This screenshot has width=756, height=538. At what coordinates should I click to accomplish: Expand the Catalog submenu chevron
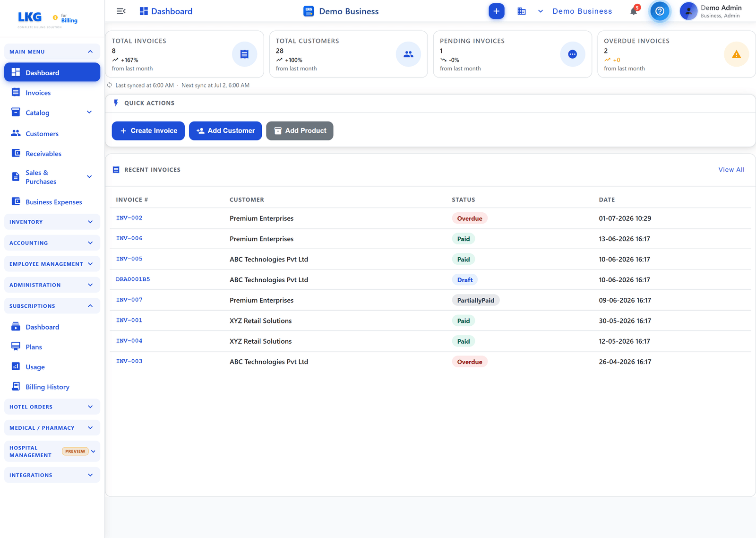[89, 113]
